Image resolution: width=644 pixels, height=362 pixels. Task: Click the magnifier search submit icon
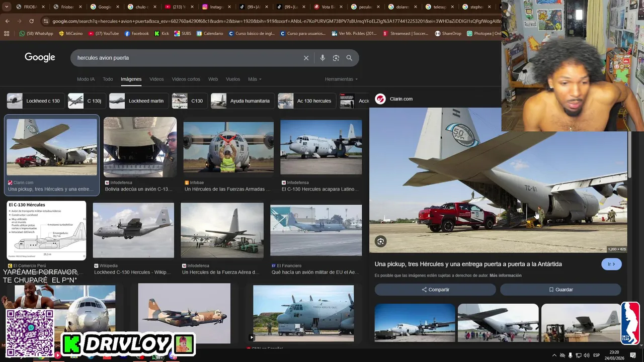click(349, 58)
